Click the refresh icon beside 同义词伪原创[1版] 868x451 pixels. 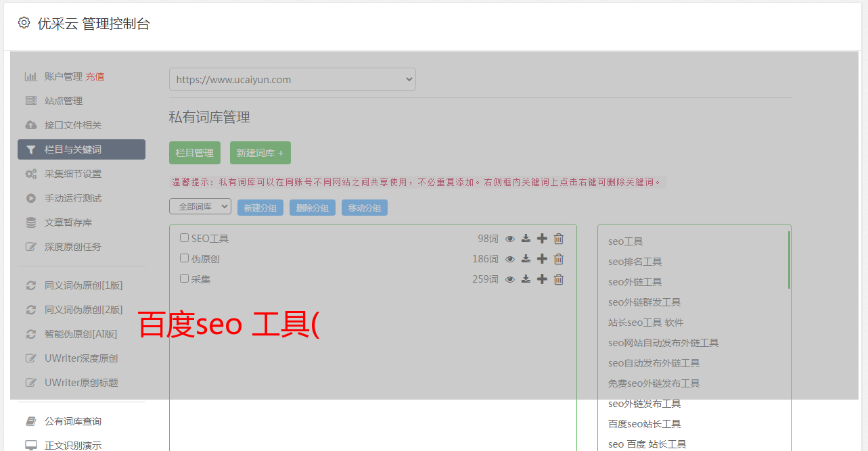point(31,285)
